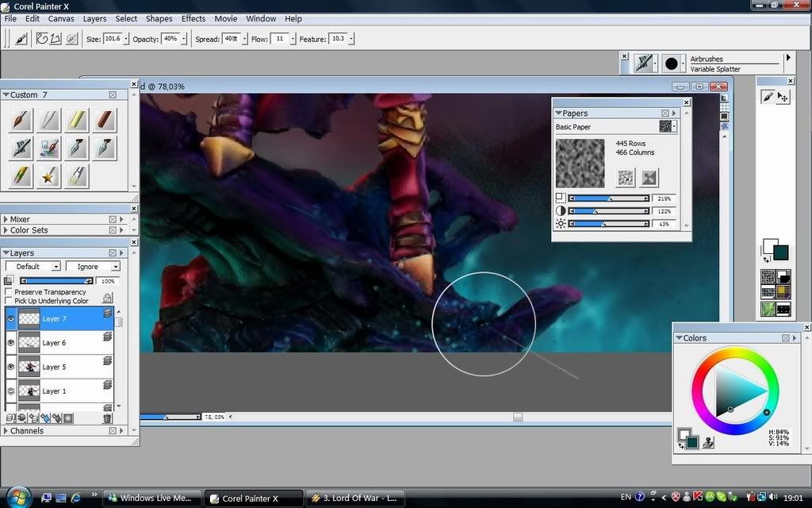Image resolution: width=812 pixels, height=508 pixels.
Task: Hide Layer 7 with its eye icon
Action: (11, 319)
